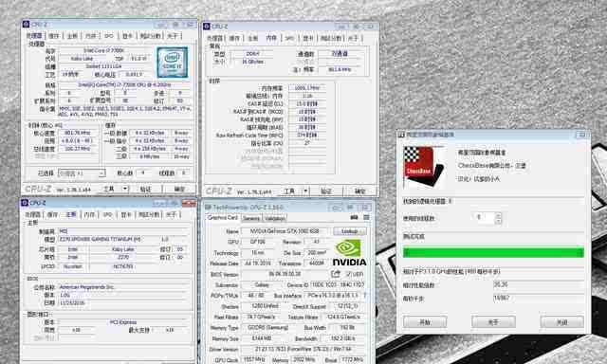
Task: Click the Intel Core i7 logo badge
Action: click(x=173, y=63)
